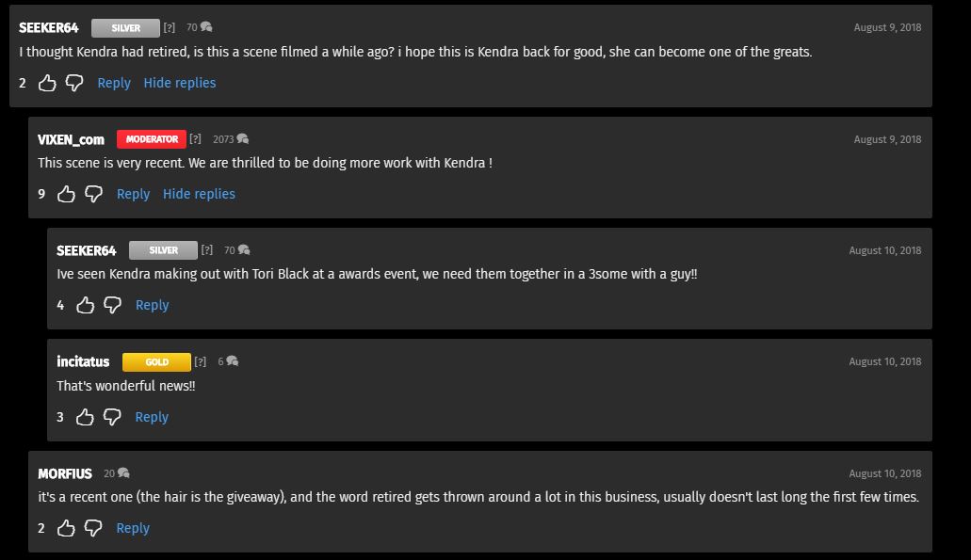Image resolution: width=971 pixels, height=560 pixels.
Task: Dislike incitatus's "That's wonderful news" comment
Action: (112, 417)
